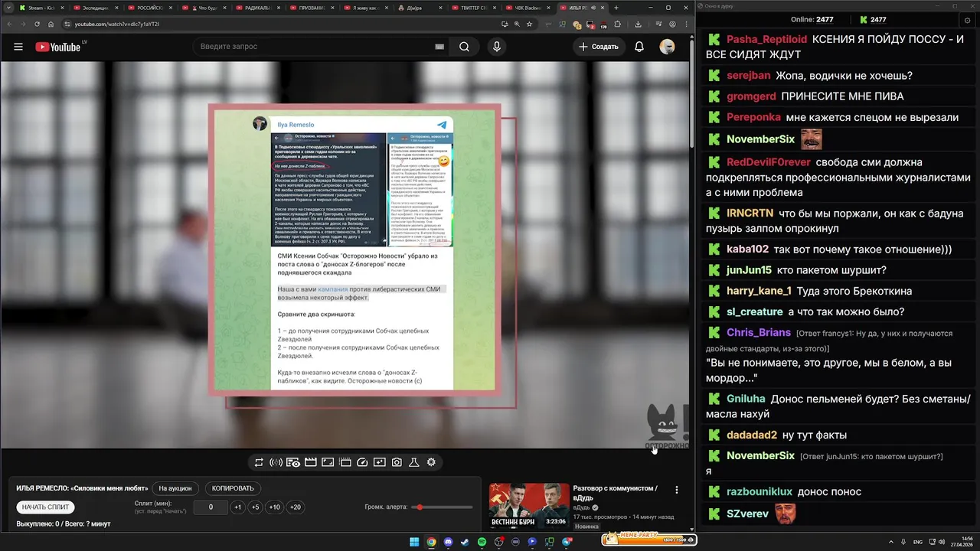Switch to the ЧВК Blackwater tab
Screen dimensions: 980x551
[x=528, y=7]
